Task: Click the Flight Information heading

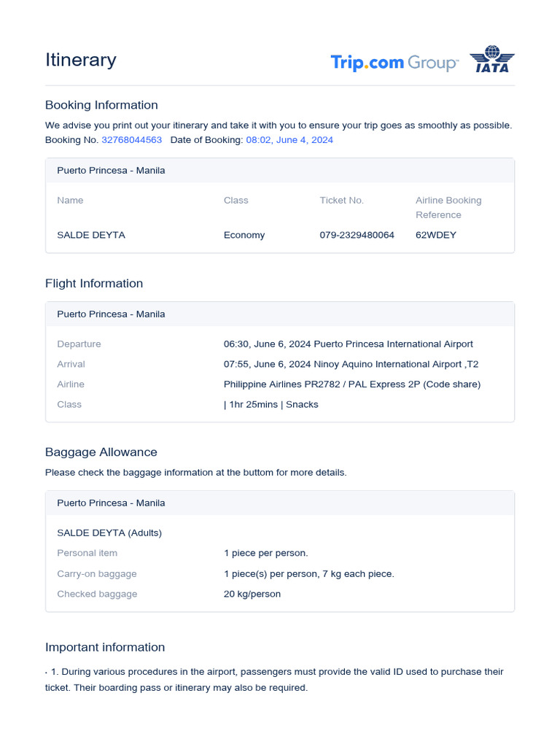Action: 94,283
